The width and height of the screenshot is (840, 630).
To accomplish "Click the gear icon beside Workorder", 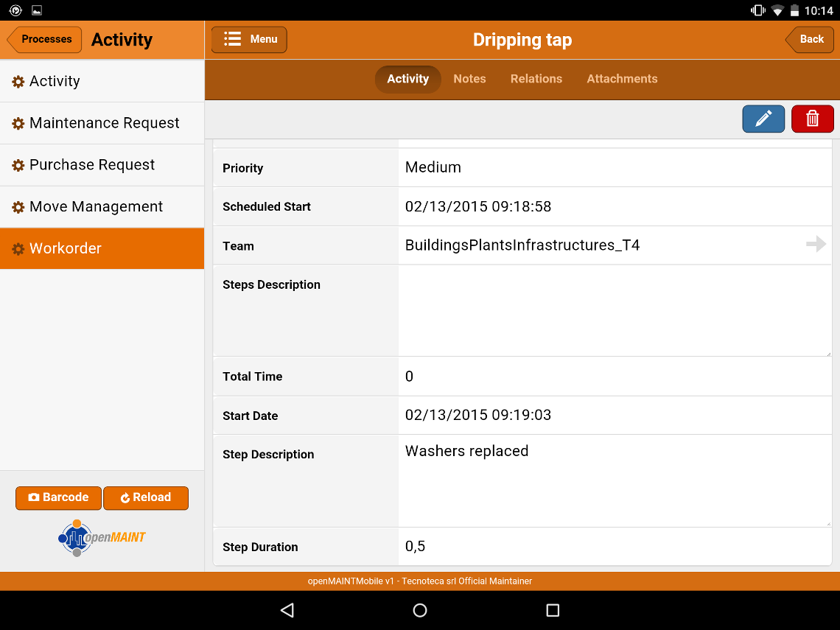I will coord(18,249).
